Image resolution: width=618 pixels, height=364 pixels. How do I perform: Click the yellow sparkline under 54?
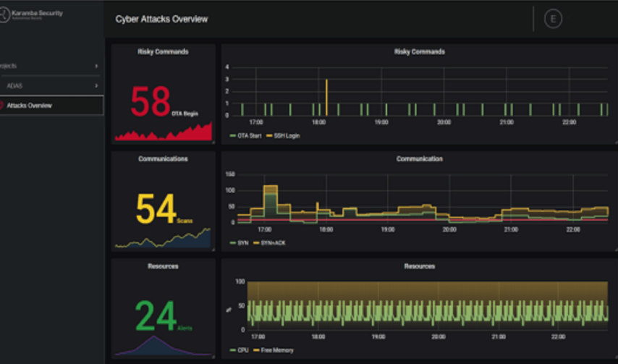(x=163, y=239)
